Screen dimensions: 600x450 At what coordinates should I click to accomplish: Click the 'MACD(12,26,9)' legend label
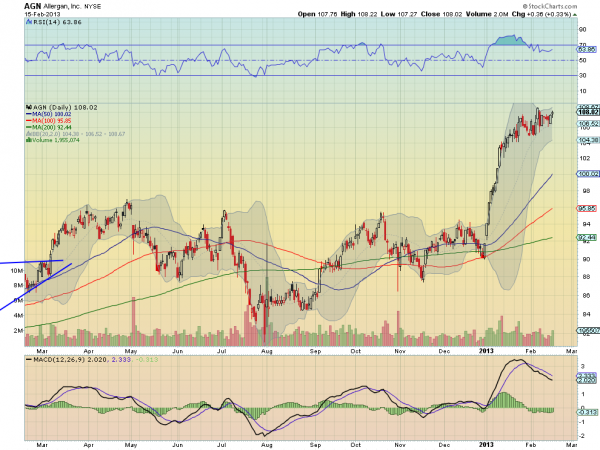point(59,360)
